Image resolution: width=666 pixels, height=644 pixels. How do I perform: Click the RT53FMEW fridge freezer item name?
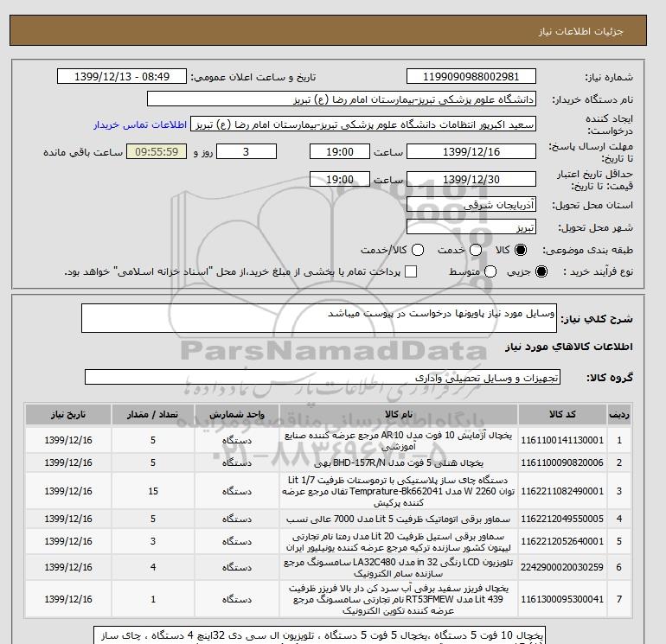pos(399,599)
